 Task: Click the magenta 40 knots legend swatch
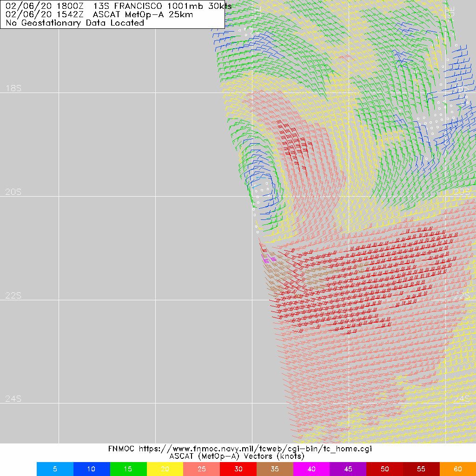coord(311,469)
